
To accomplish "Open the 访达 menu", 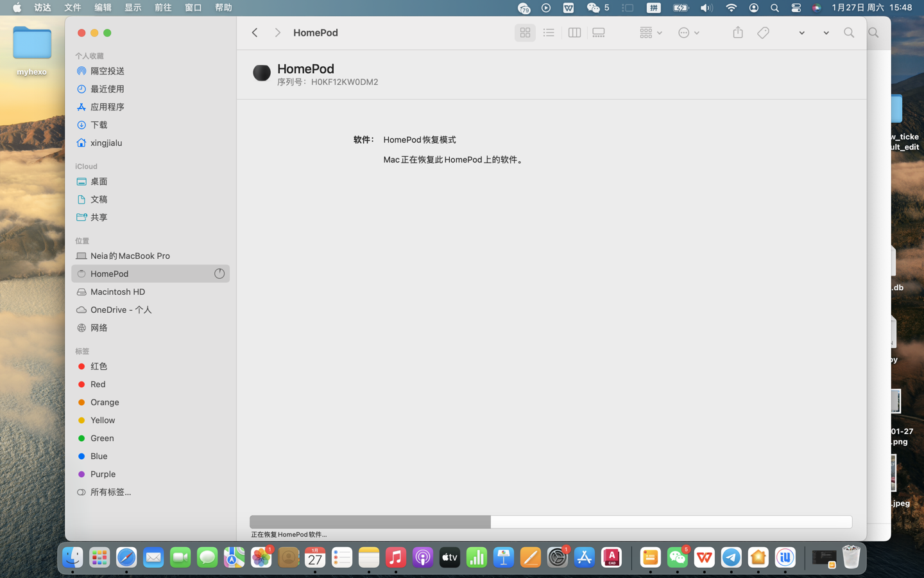I will pos(42,8).
